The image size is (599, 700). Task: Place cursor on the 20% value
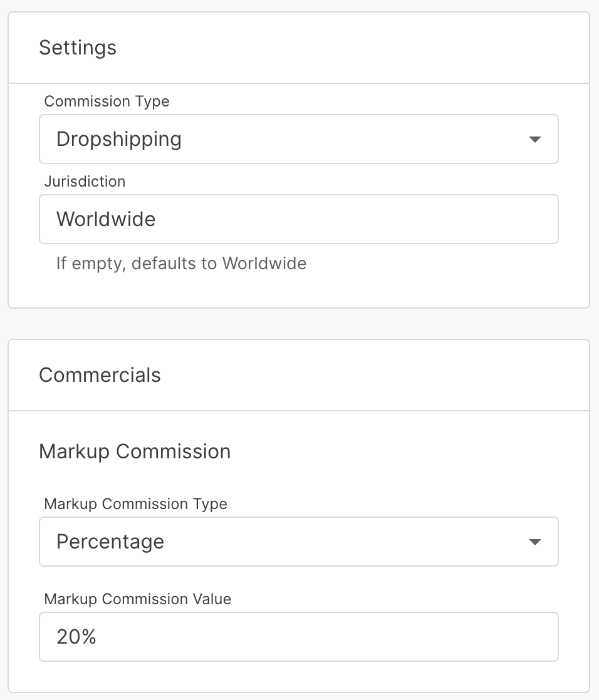click(76, 637)
